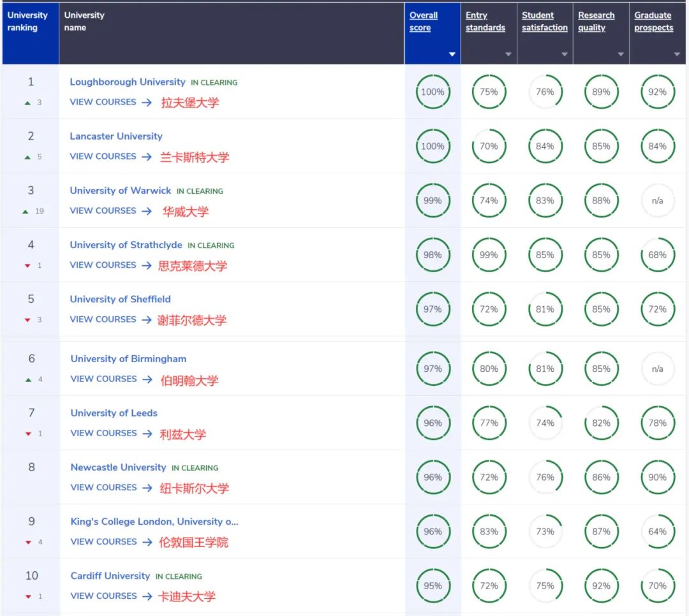Click Cardiff's 92% research quality circle

[601, 585]
